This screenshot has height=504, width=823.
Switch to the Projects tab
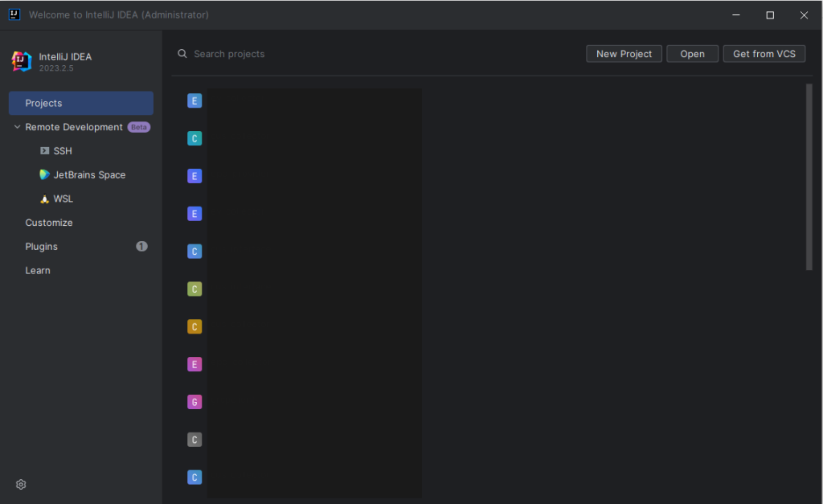(x=81, y=103)
